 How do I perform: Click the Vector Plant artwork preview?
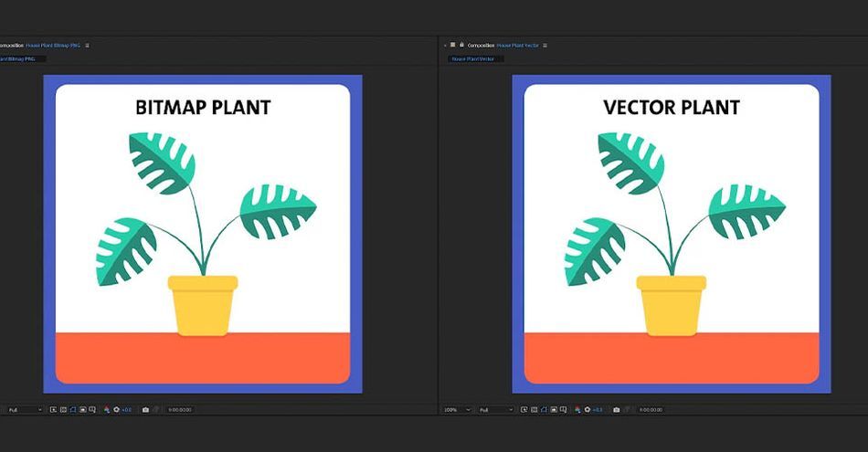click(672, 234)
